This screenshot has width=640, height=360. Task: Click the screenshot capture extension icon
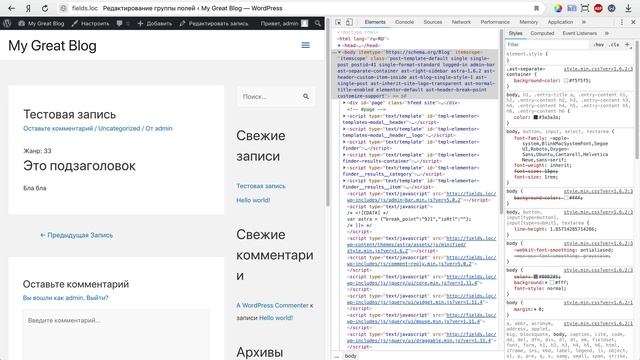[x=585, y=8]
